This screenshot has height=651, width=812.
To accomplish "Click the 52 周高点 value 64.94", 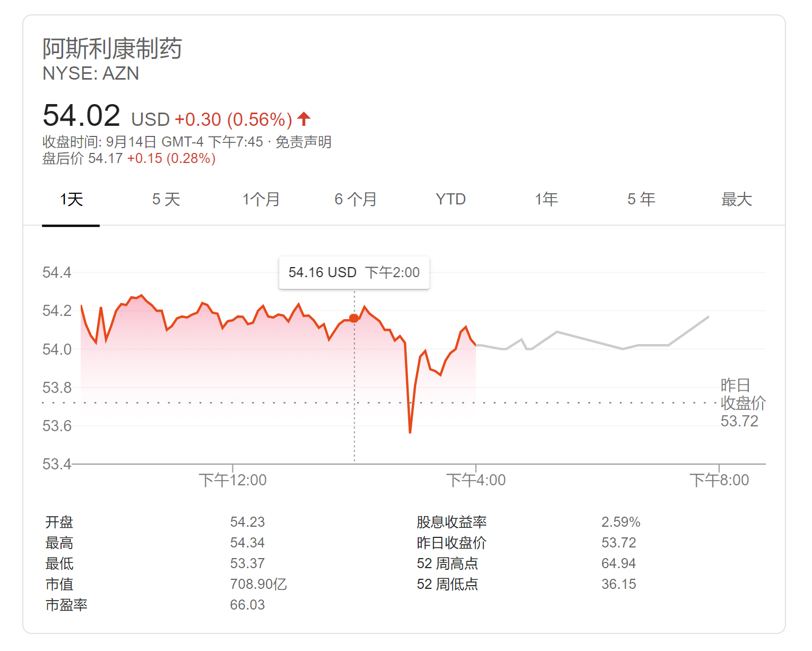I will point(619,563).
